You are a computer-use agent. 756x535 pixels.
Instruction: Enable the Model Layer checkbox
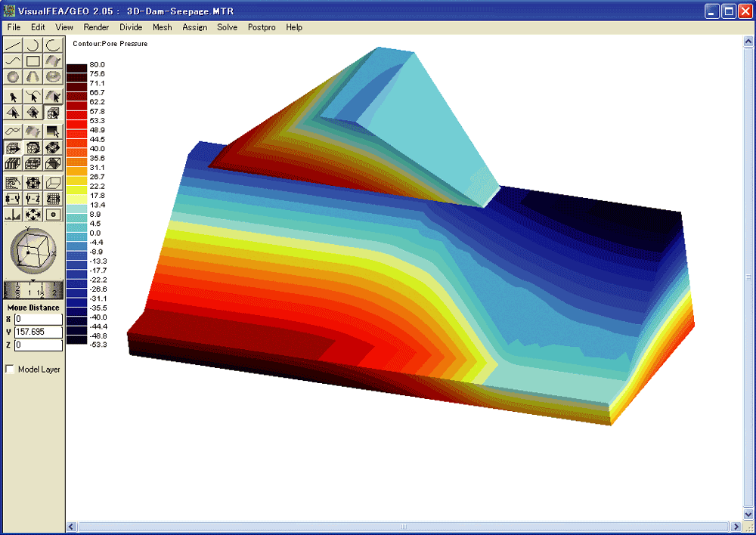(x=9, y=370)
